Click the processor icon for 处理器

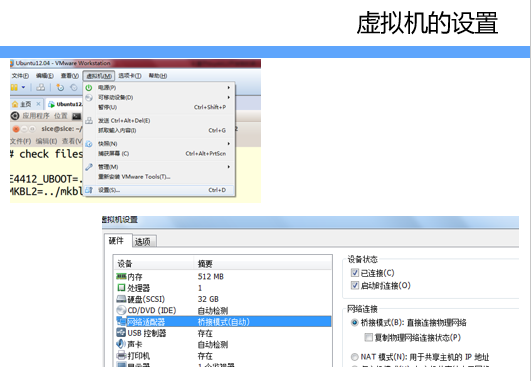tap(121, 288)
